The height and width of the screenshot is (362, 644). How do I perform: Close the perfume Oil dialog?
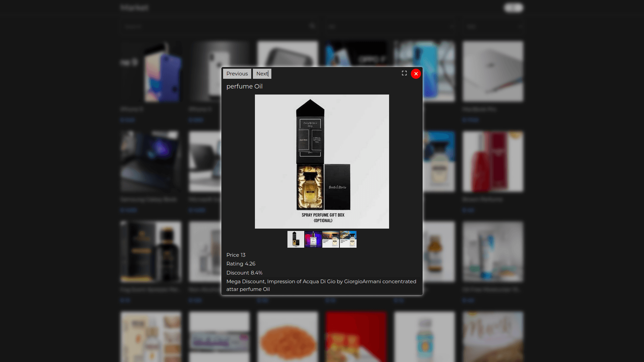click(416, 74)
